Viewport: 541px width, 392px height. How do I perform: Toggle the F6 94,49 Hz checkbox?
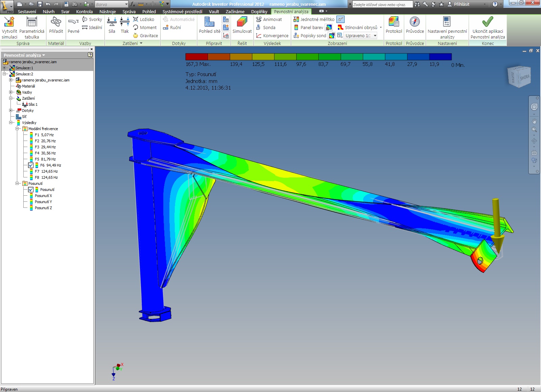click(x=31, y=166)
